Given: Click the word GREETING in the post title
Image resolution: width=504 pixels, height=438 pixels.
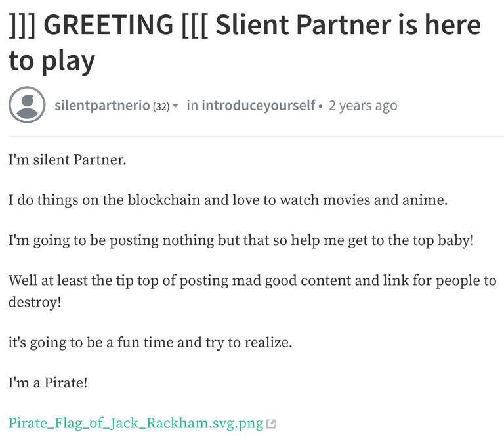Looking at the screenshot, I should [x=108, y=25].
